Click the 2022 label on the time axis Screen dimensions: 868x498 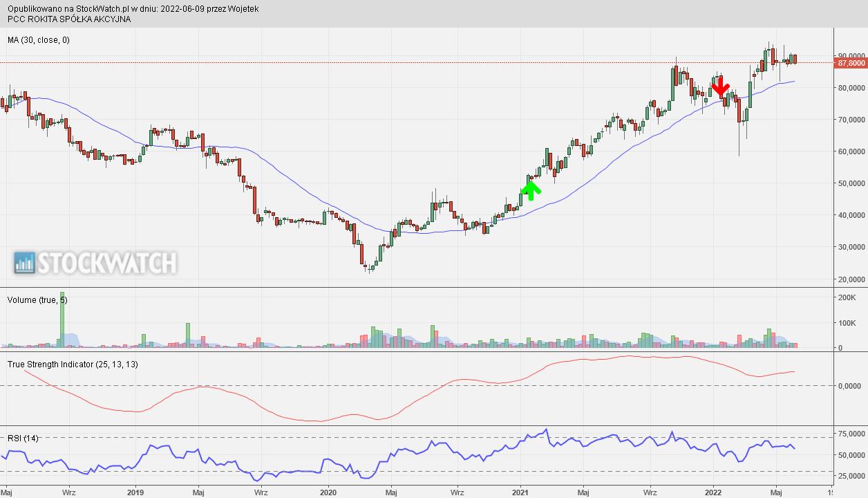713,493
